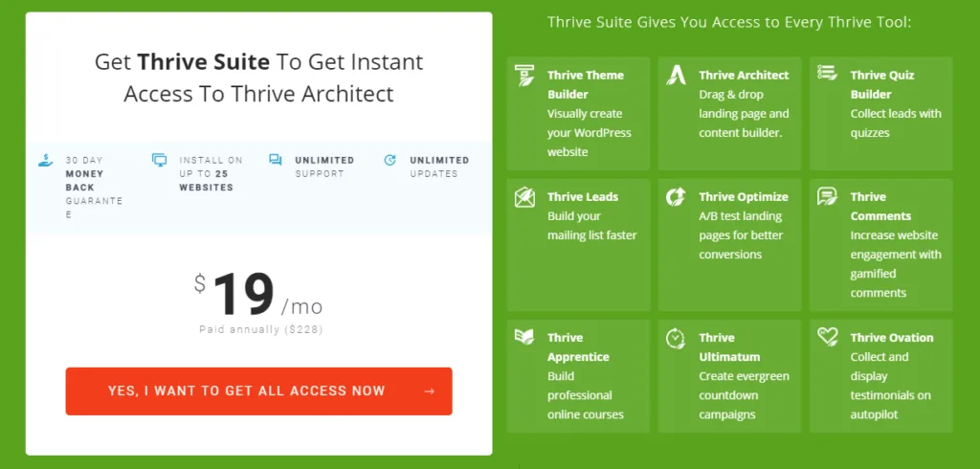Click the Thrive Ultimatum clock icon
Image resolution: width=980 pixels, height=469 pixels.
[676, 338]
